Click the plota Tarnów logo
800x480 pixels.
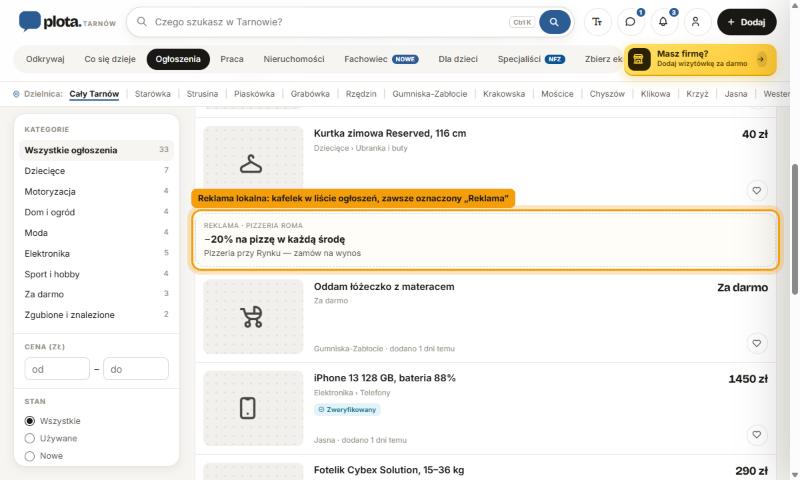coord(67,22)
